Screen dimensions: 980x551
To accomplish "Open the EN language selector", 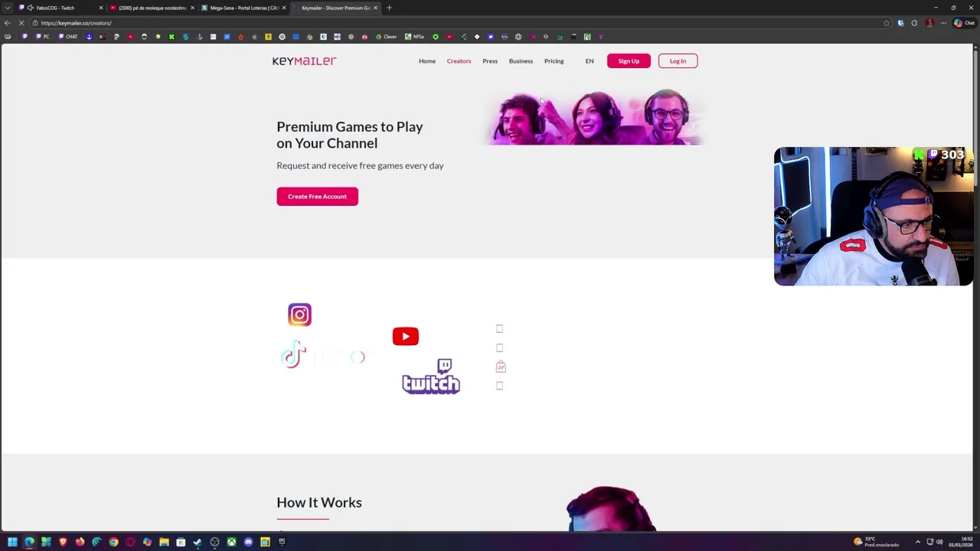I will (x=590, y=61).
